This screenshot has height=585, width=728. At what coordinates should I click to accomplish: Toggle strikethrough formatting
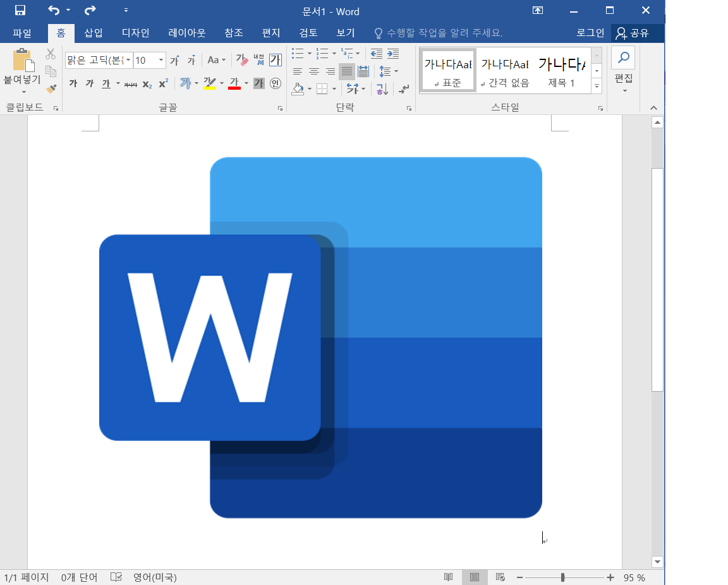click(130, 84)
